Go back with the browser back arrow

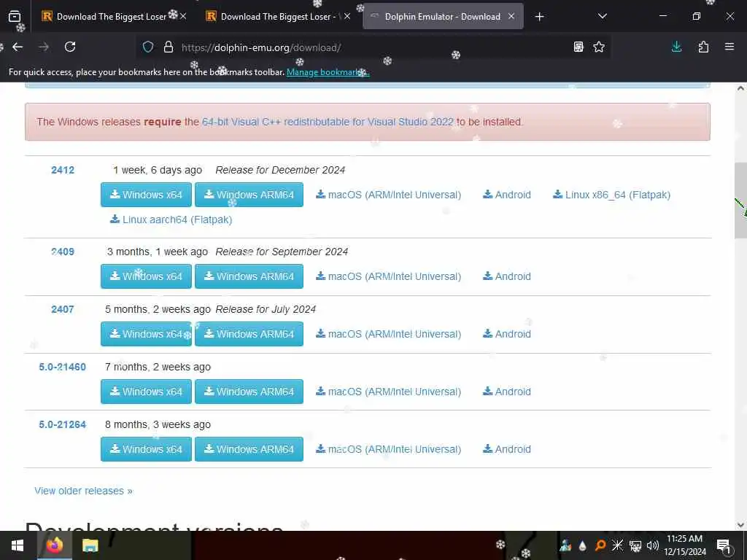tap(18, 47)
